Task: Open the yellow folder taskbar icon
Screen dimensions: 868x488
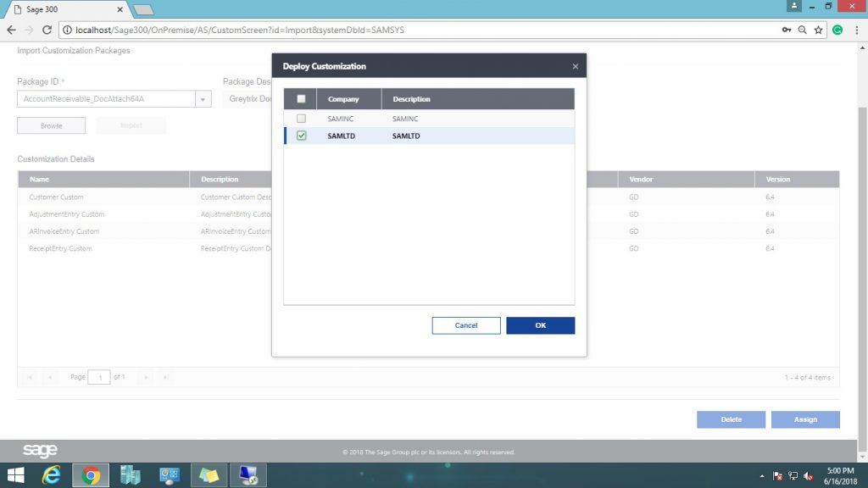Action: pos(209,475)
